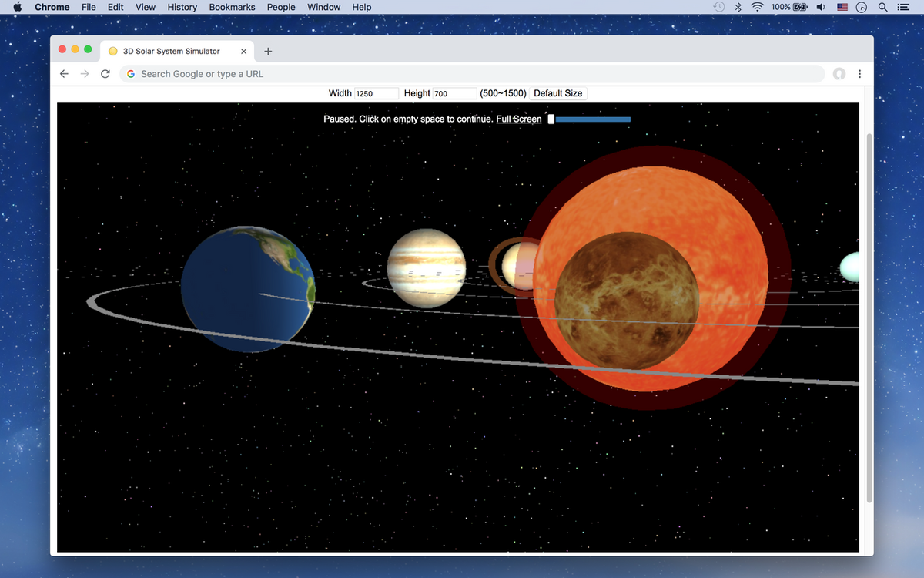Image resolution: width=924 pixels, height=578 pixels.
Task: Open the Chrome three-dot menu
Action: click(x=859, y=74)
